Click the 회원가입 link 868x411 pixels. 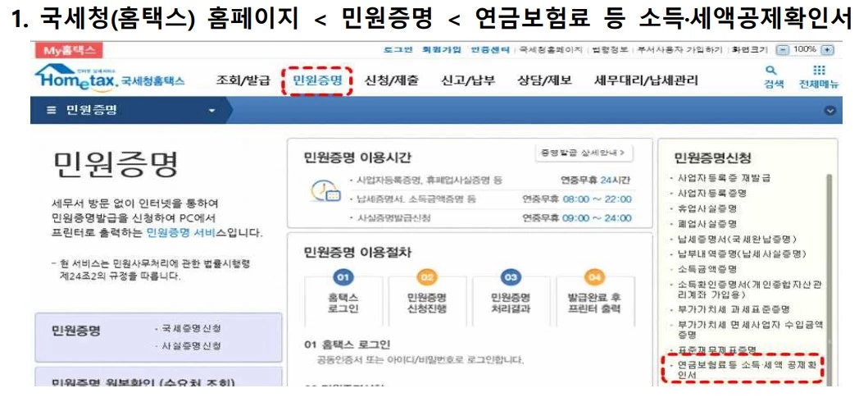click(441, 50)
